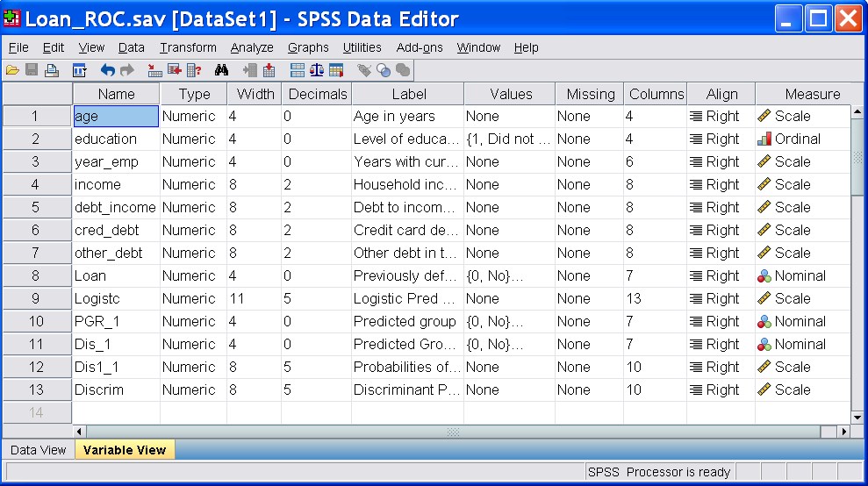This screenshot has width=868, height=486.
Task: Click the 'Logistc' variable name cell
Action: pyautogui.click(x=116, y=298)
